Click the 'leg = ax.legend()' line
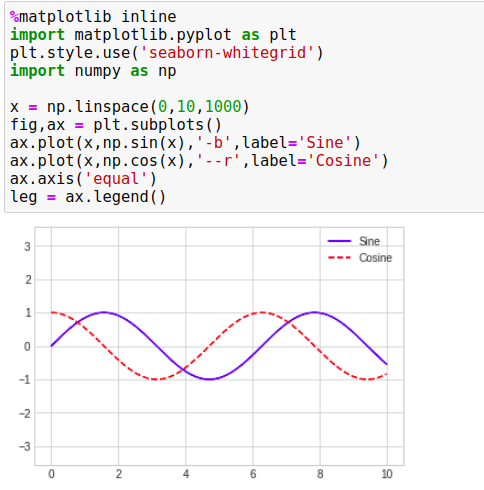Image resolution: width=484 pixels, height=490 pixels. click(88, 197)
